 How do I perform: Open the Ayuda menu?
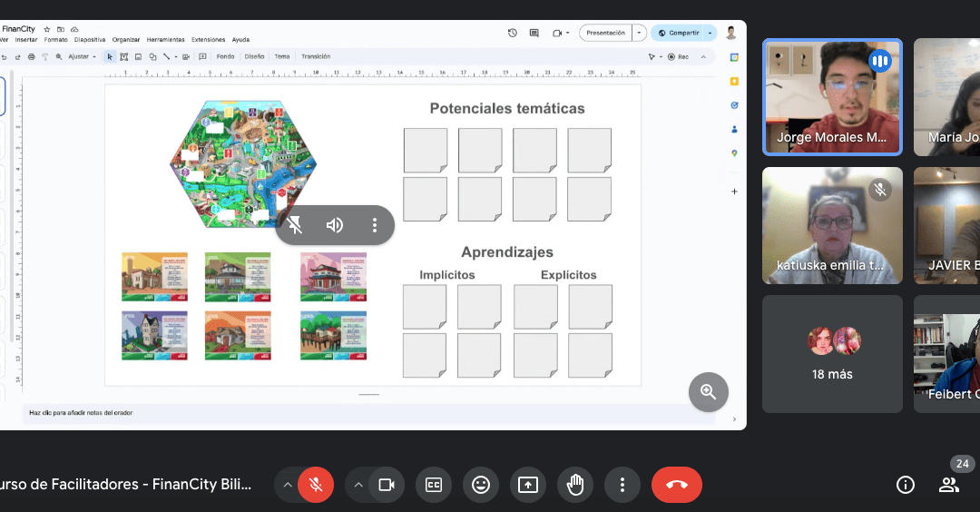click(240, 39)
